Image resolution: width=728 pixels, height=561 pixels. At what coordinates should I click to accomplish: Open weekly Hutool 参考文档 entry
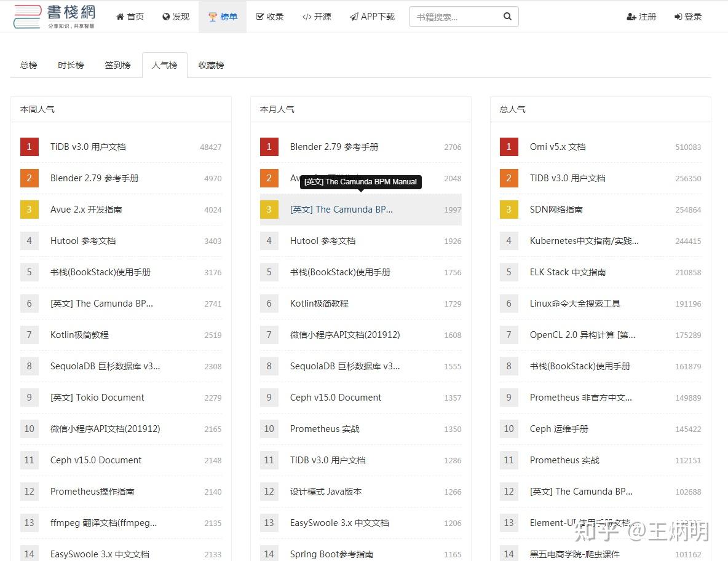click(83, 241)
